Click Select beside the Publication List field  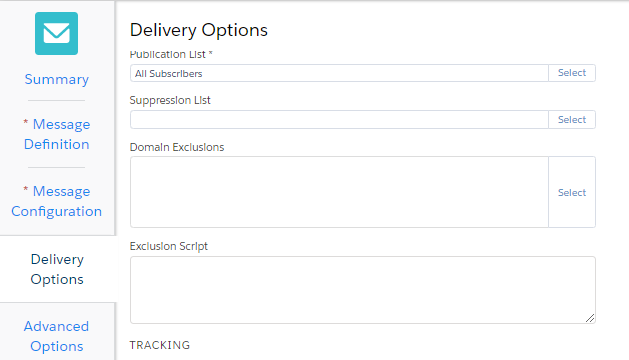tap(572, 73)
